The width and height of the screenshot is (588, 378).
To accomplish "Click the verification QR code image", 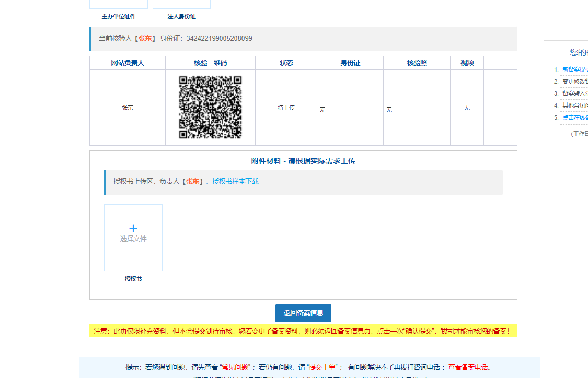I will (x=211, y=107).
